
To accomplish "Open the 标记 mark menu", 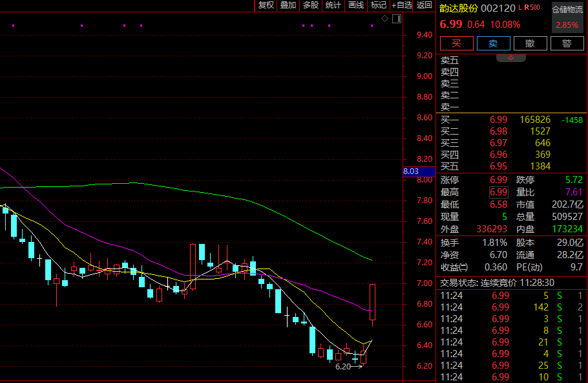I will [x=379, y=5].
